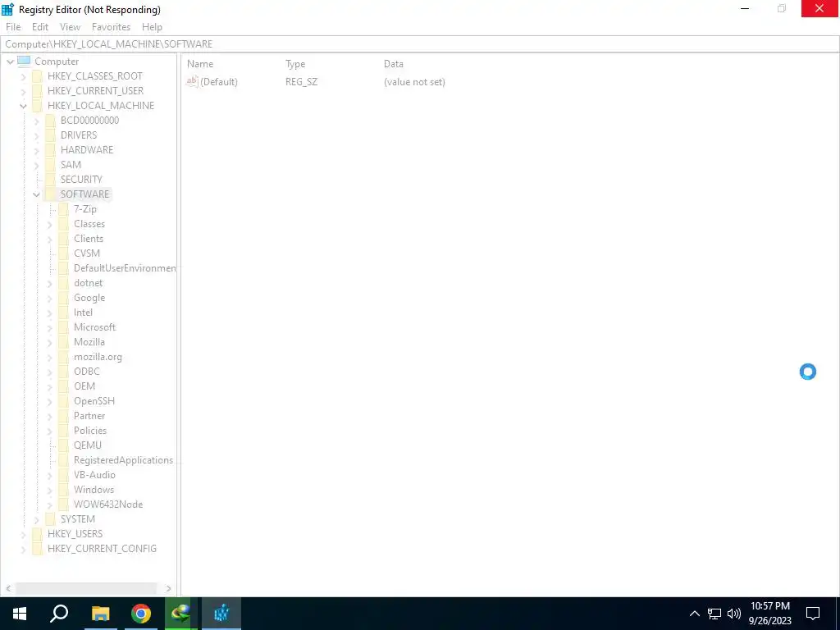The height and width of the screenshot is (630, 840).
Task: Click the Mozilla folder icon
Action: point(64,342)
